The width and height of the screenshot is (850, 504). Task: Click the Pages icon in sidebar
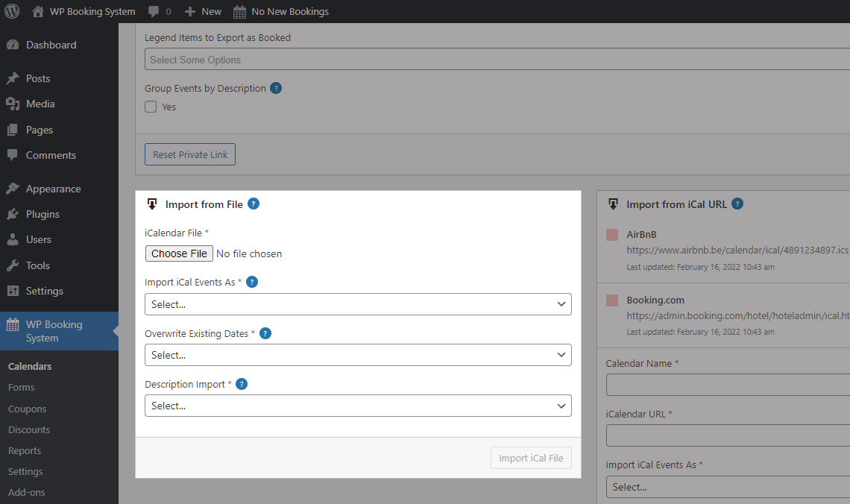[x=13, y=130]
